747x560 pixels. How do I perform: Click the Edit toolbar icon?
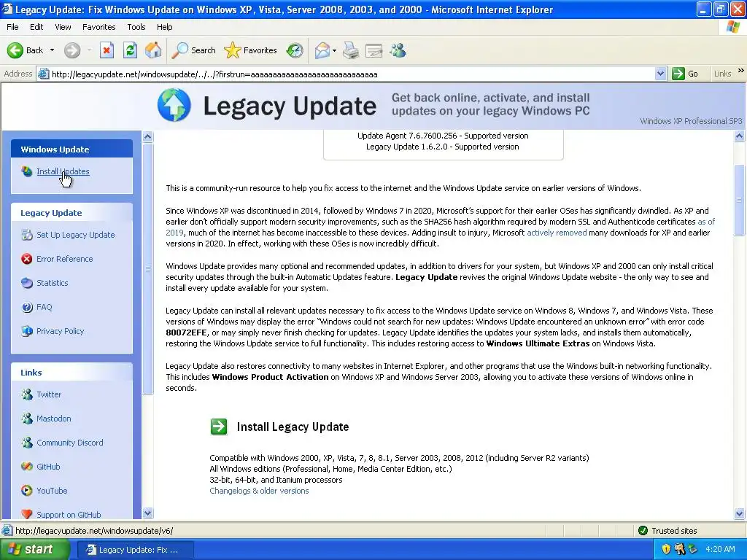pyautogui.click(x=374, y=50)
